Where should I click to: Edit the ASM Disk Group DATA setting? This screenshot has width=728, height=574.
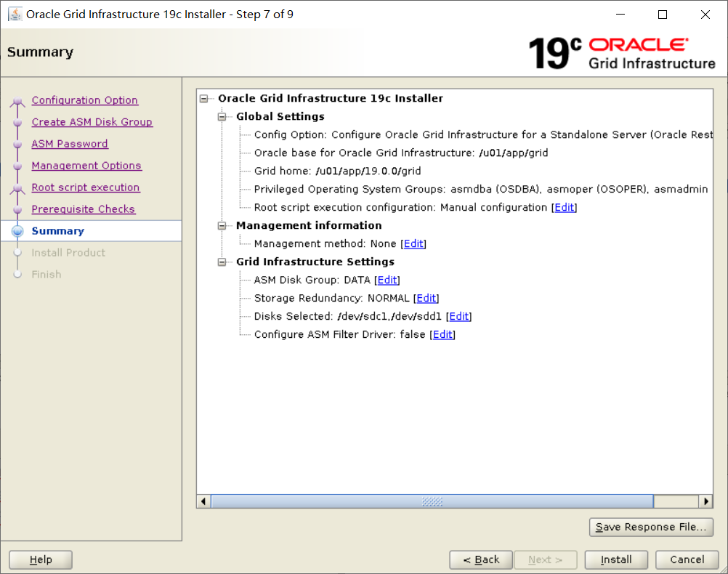(387, 280)
